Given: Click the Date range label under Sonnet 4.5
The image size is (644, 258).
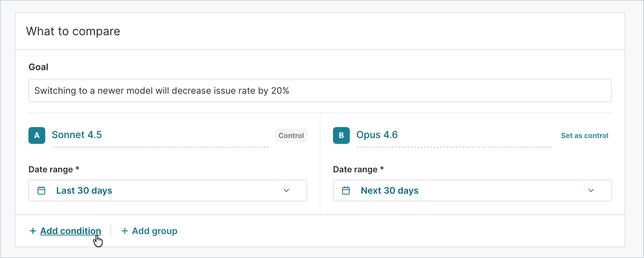Looking at the screenshot, I should [54, 169].
